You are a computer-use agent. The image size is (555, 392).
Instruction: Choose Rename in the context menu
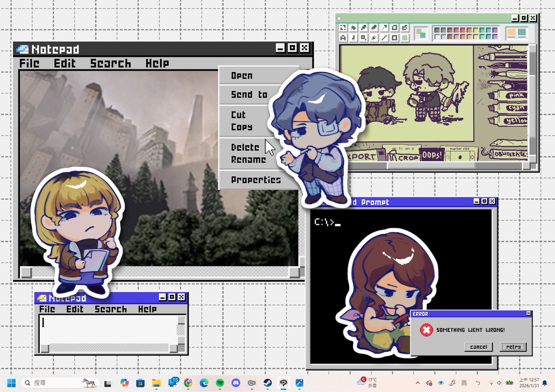(249, 159)
